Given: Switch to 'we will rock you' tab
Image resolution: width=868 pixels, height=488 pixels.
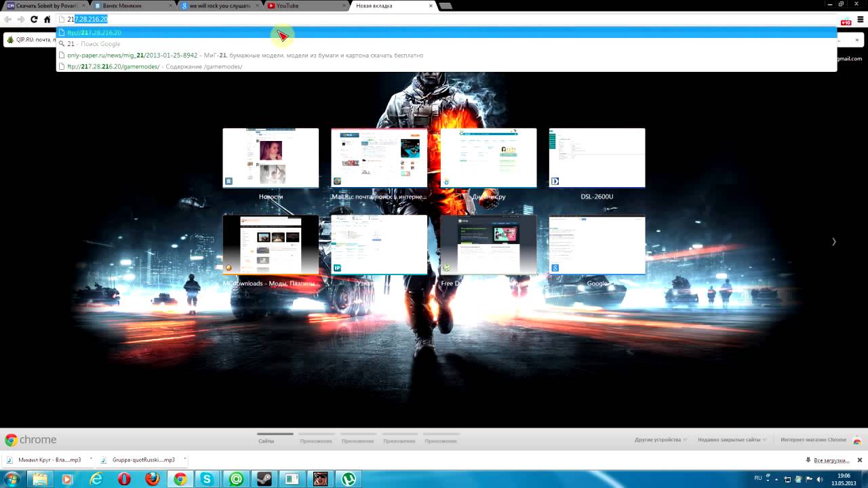Looking at the screenshot, I should tap(220, 6).
